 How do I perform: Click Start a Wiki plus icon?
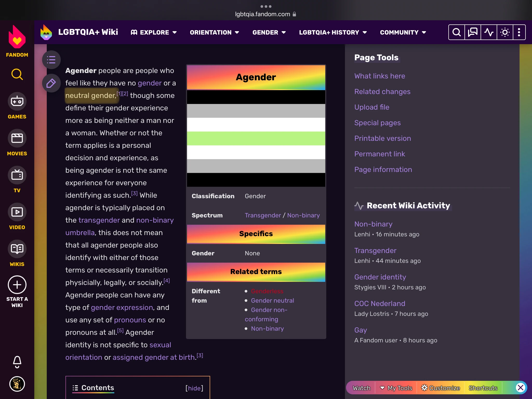point(17,285)
